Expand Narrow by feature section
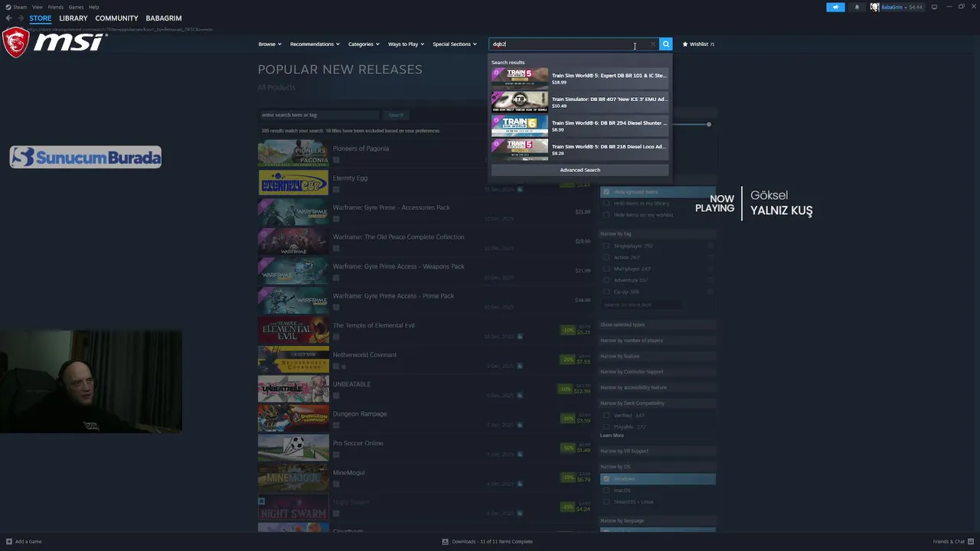This screenshot has width=980, height=551. (658, 356)
